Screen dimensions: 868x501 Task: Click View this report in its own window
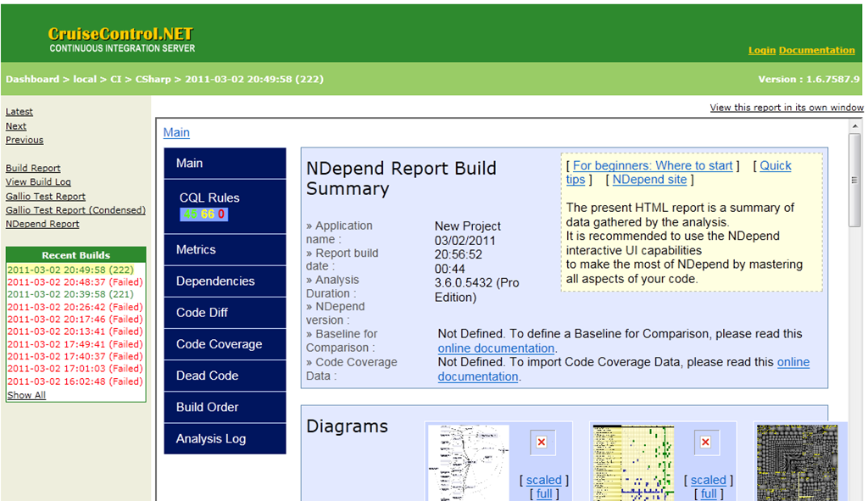[x=787, y=108]
